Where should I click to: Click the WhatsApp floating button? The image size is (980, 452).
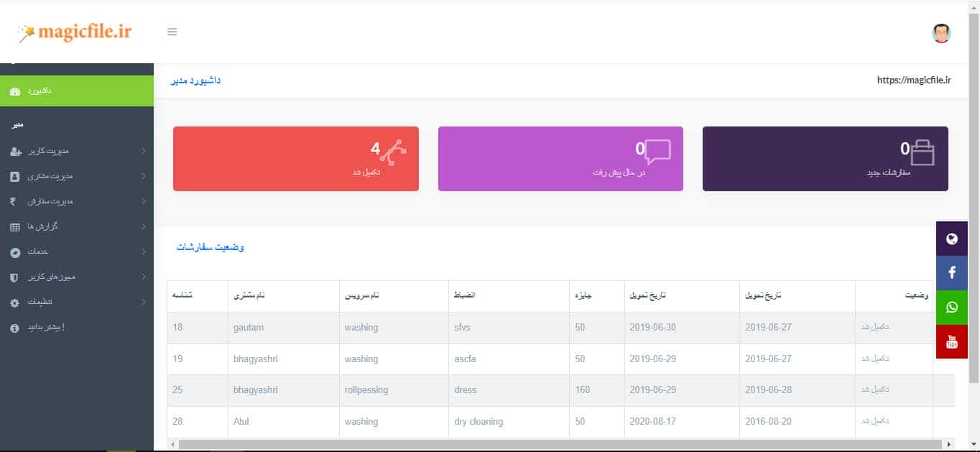point(952,308)
